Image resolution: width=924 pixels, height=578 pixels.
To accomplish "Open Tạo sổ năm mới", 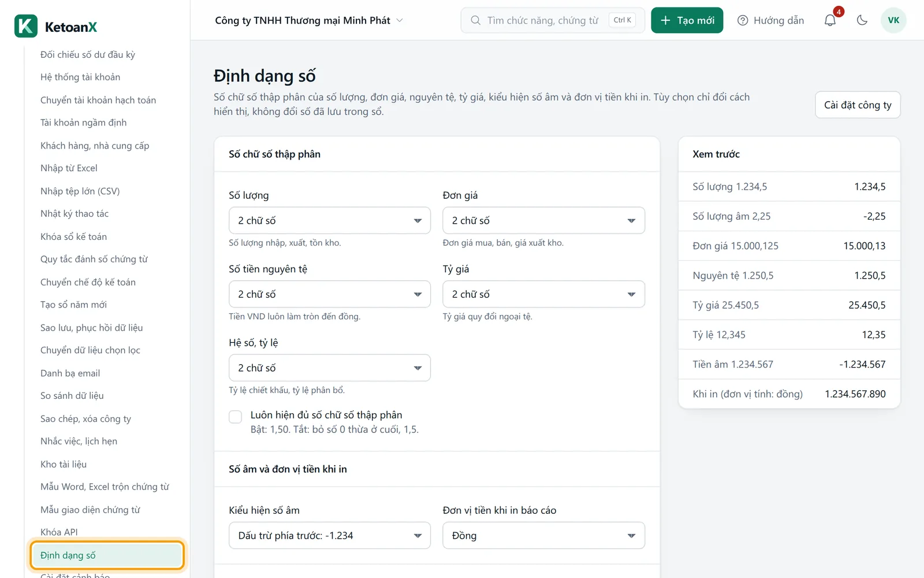I will (x=73, y=305).
